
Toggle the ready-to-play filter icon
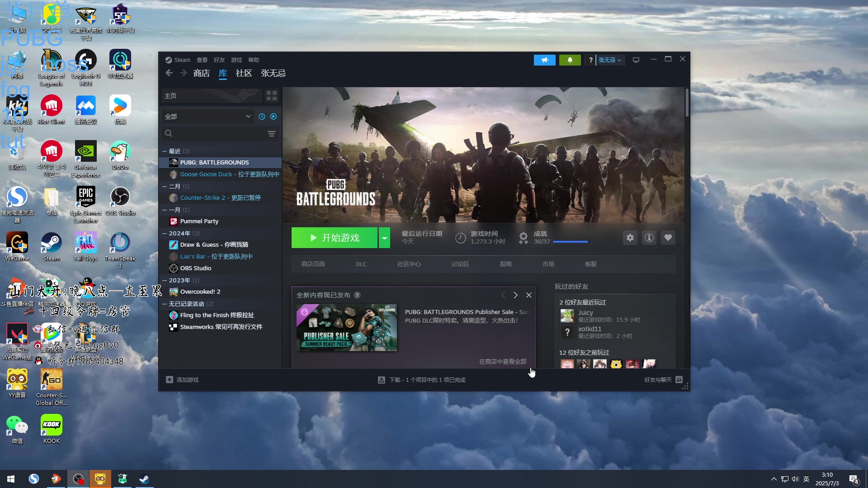coord(274,117)
